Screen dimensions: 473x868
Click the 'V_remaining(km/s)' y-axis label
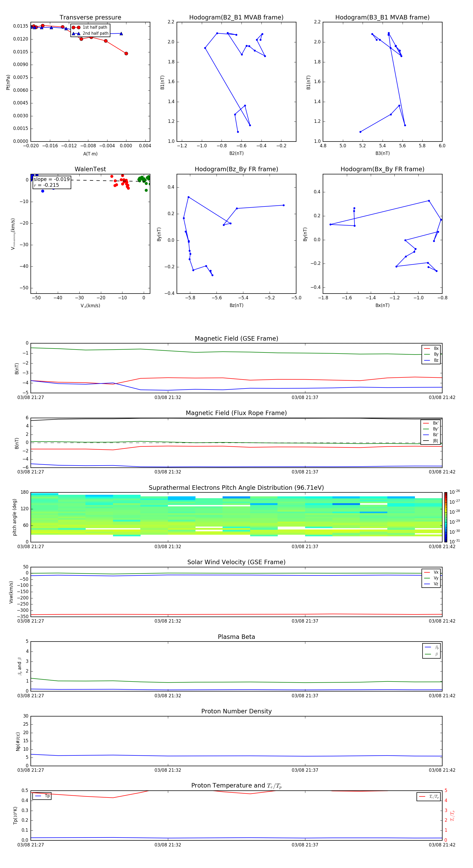(13, 234)
